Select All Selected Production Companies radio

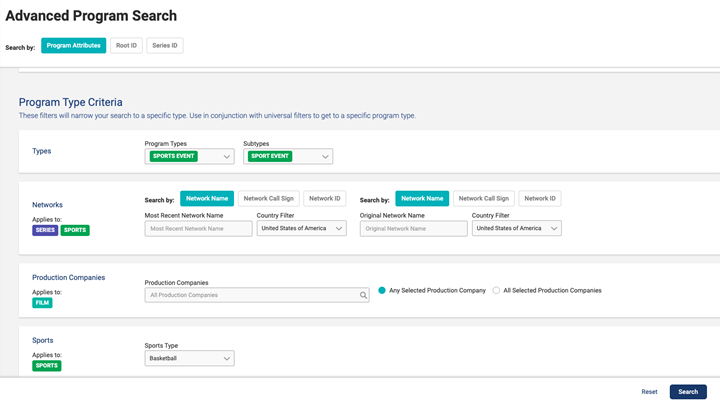tap(497, 290)
